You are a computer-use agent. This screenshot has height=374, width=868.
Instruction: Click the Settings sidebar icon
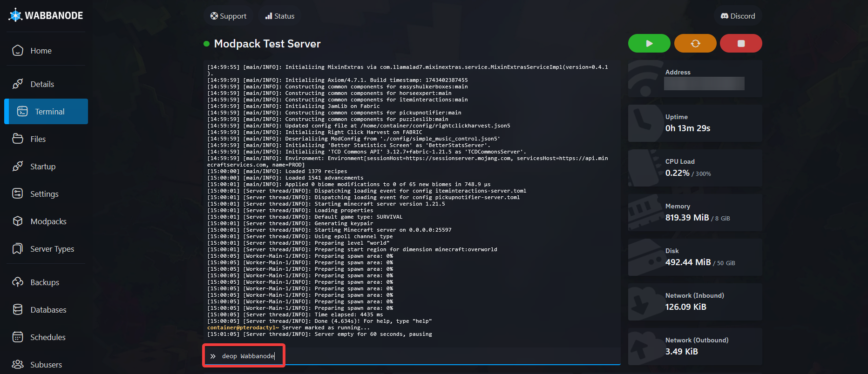coord(18,194)
